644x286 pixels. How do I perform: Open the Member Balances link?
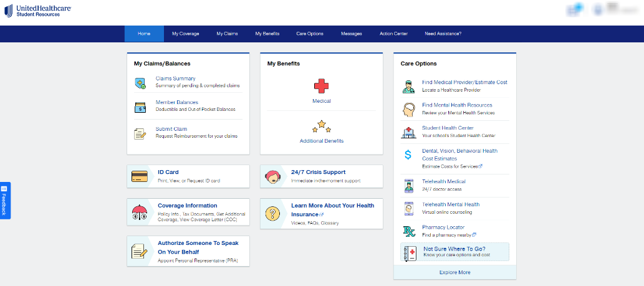pyautogui.click(x=177, y=102)
